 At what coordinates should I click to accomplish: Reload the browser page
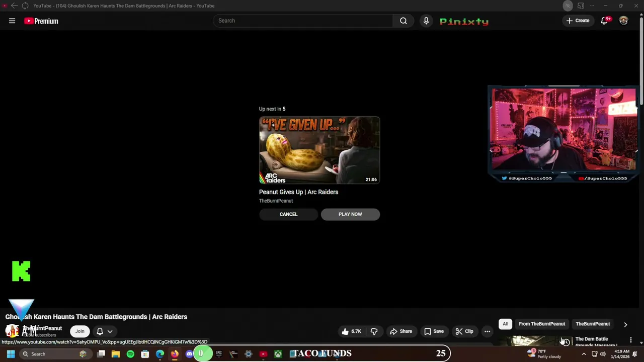click(25, 6)
